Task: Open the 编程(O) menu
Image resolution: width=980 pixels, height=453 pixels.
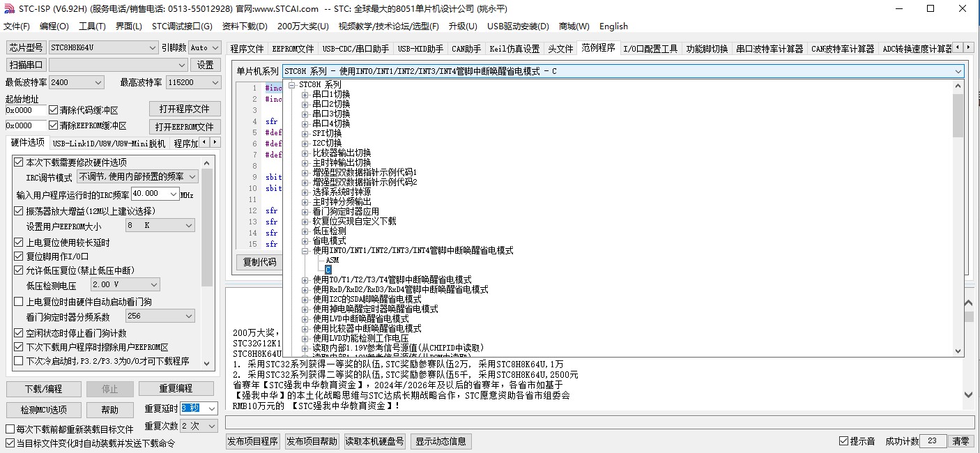Action: [54, 26]
